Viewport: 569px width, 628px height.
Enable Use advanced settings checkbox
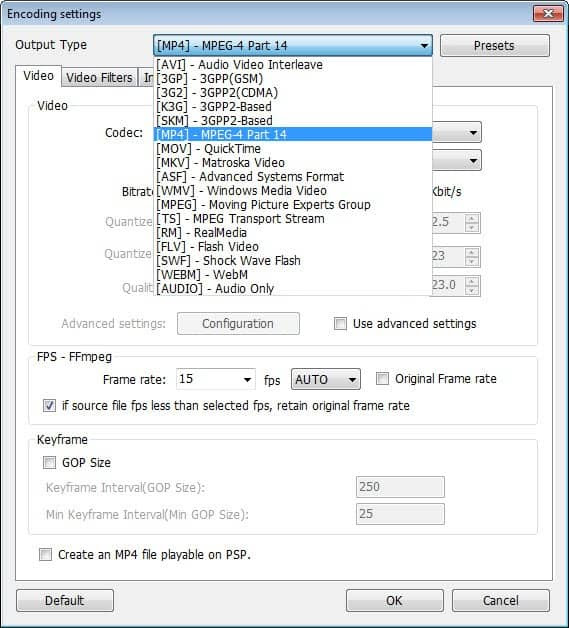[340, 324]
